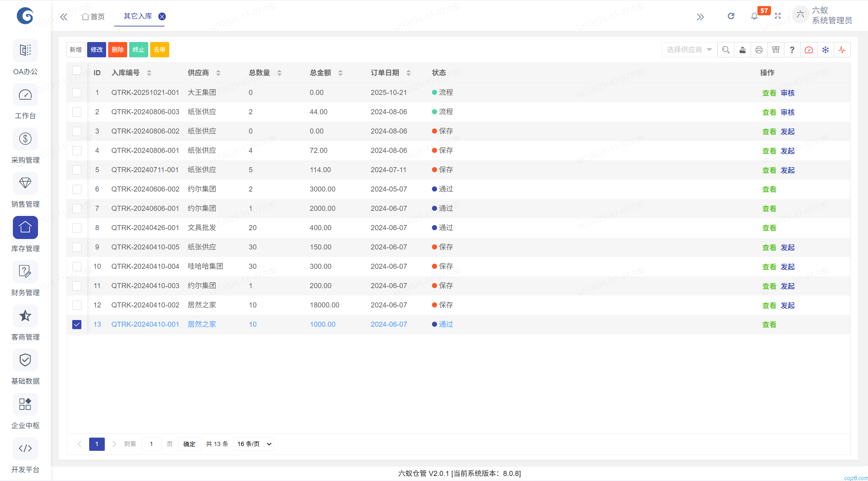Click the fullscreen expand icon

[778, 16]
